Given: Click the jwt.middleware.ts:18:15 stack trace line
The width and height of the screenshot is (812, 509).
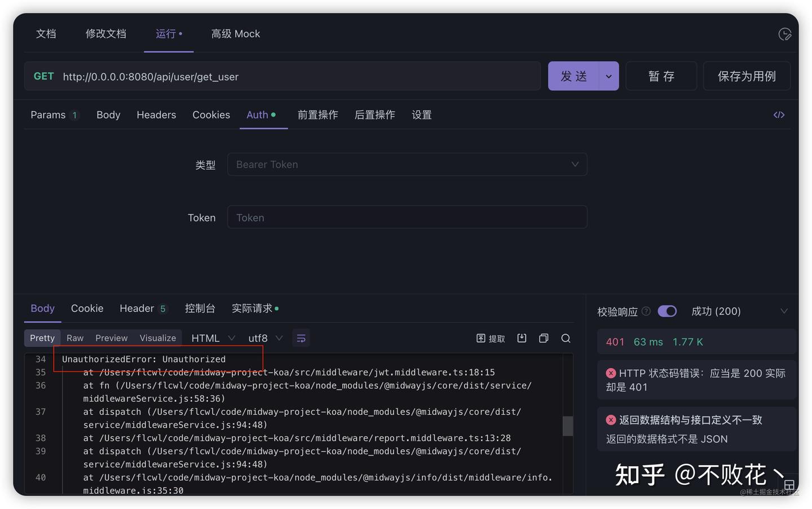Looking at the screenshot, I should (x=289, y=372).
